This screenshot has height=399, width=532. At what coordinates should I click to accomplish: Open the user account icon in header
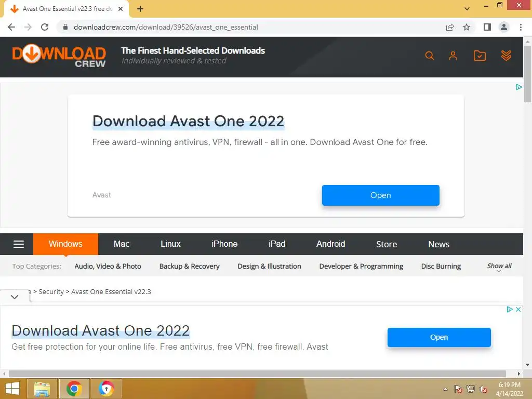(453, 56)
